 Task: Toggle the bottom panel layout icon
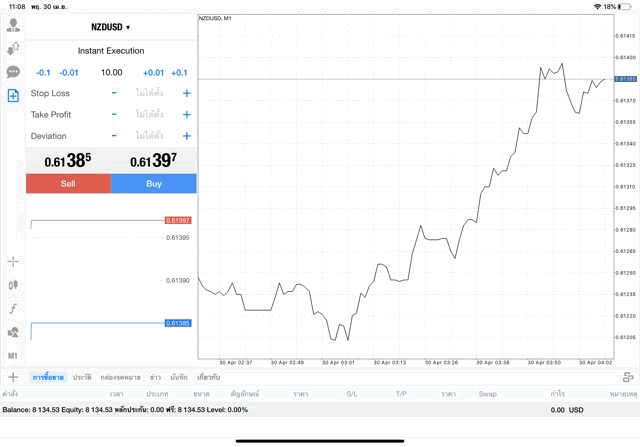click(628, 377)
